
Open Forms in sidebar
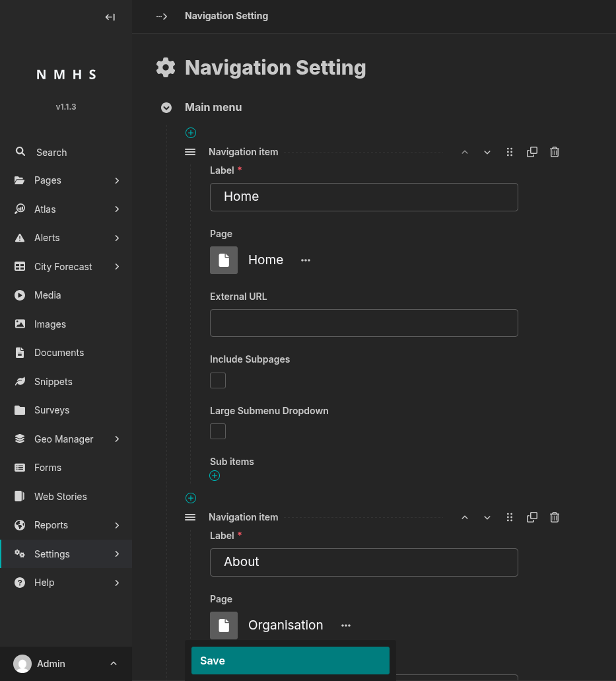click(x=66, y=468)
